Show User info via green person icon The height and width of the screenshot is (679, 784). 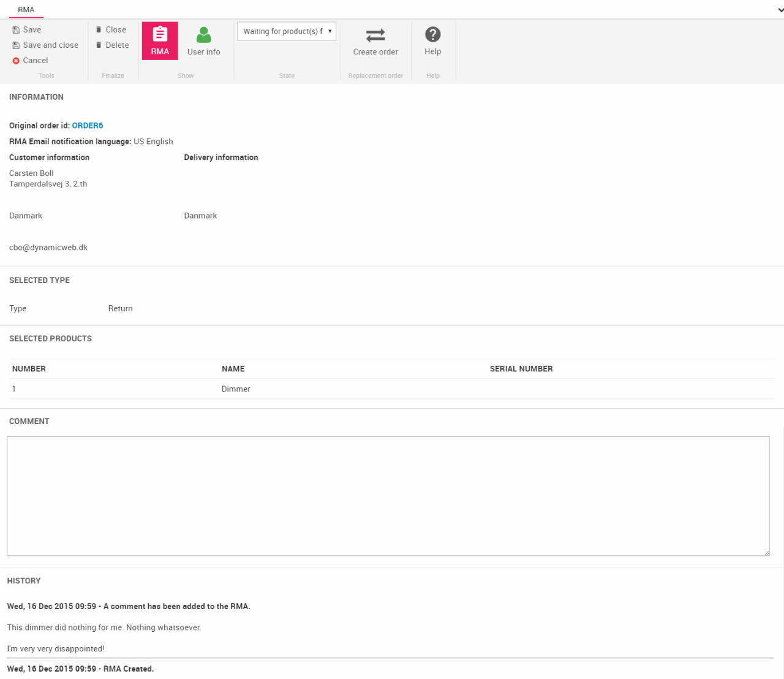pyautogui.click(x=203, y=35)
